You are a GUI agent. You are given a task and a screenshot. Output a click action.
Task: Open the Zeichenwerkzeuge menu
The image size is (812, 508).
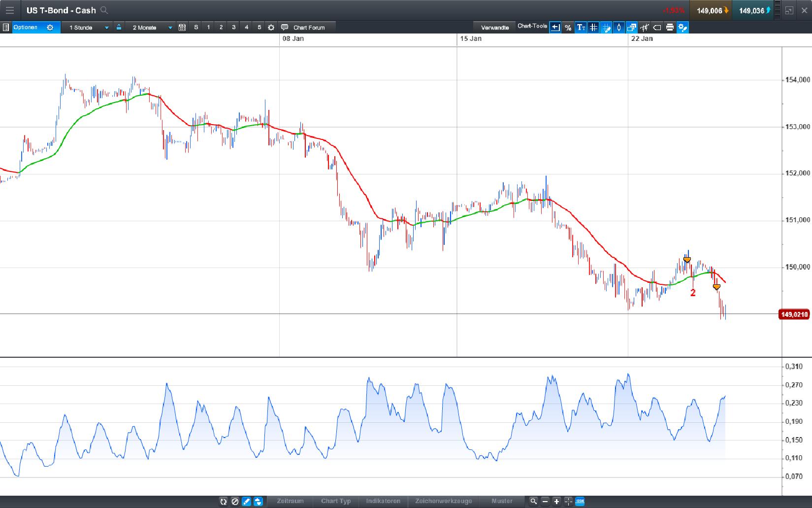(443, 501)
